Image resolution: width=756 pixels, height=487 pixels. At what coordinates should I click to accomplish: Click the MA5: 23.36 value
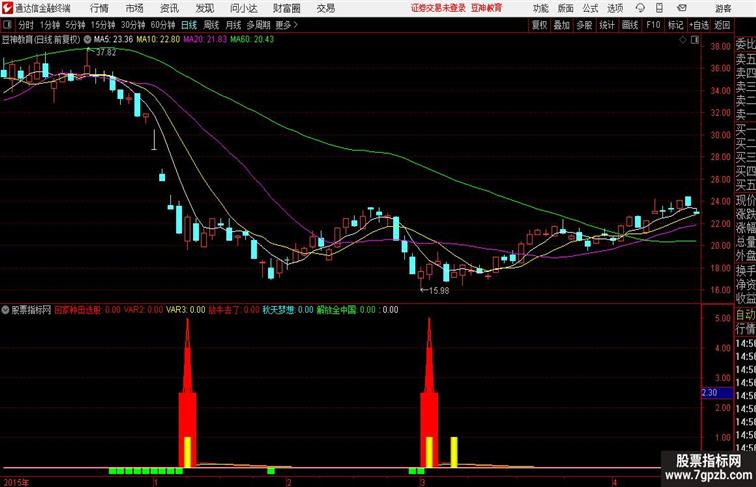pyautogui.click(x=113, y=40)
